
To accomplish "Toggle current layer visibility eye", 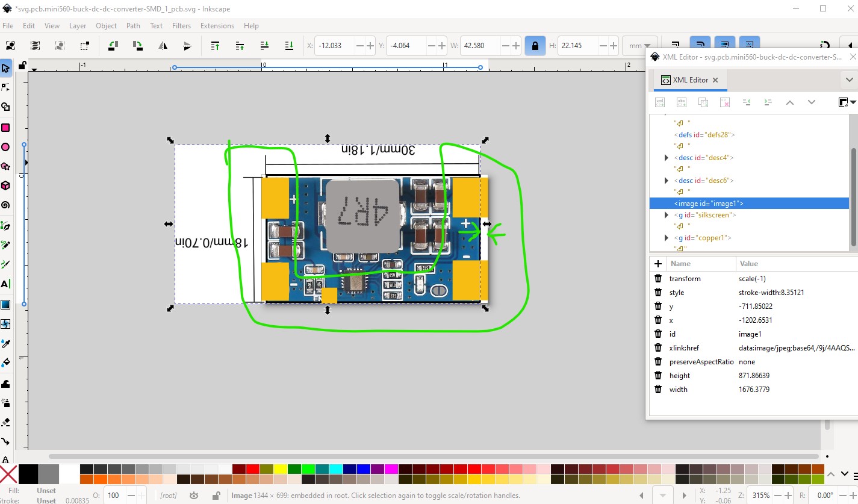I will [x=194, y=496].
